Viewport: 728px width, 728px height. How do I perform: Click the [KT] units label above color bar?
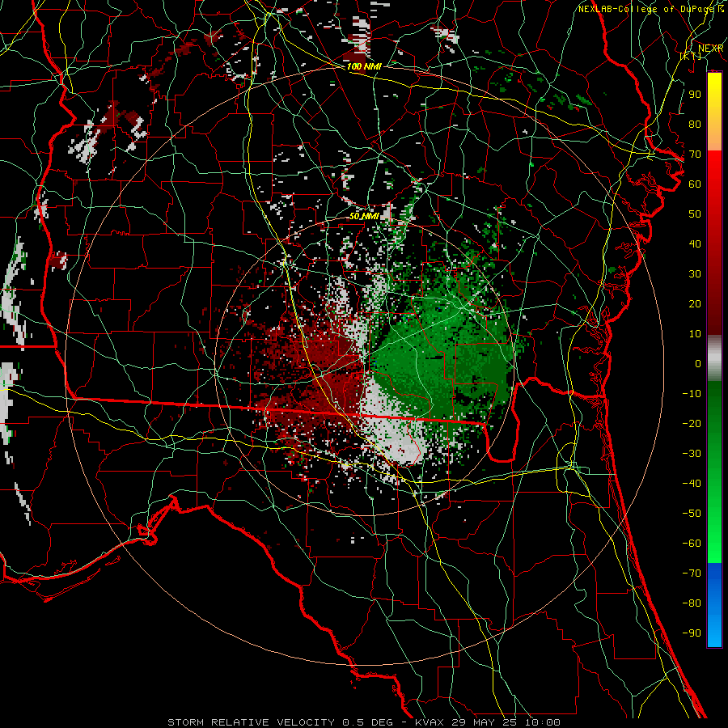pos(691,56)
